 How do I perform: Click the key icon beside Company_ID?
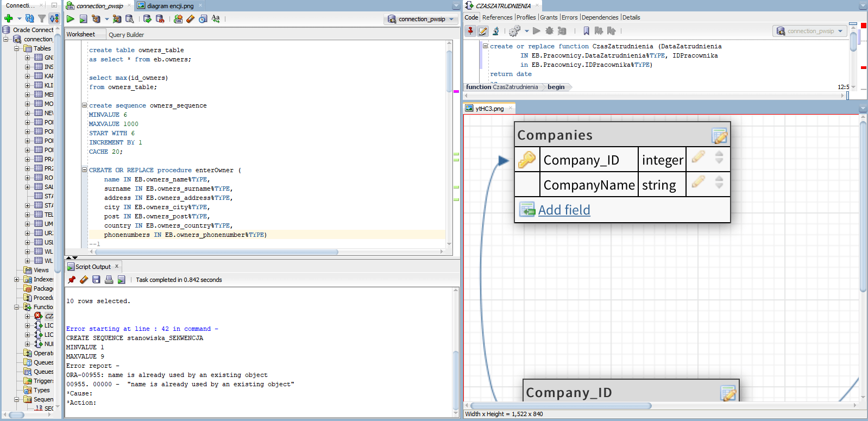[x=527, y=160]
